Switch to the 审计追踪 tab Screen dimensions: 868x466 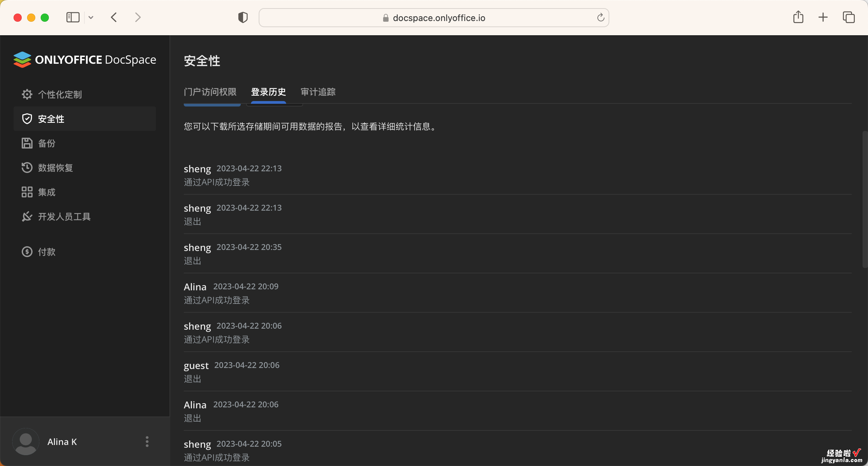point(318,92)
